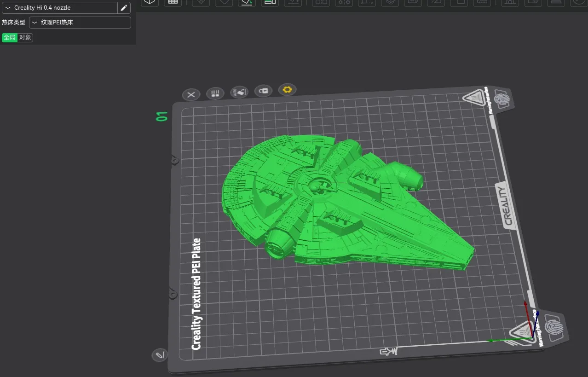Click the Add plate icon in the toolbar
The width and height of the screenshot is (588, 377).
pyautogui.click(x=173, y=2)
